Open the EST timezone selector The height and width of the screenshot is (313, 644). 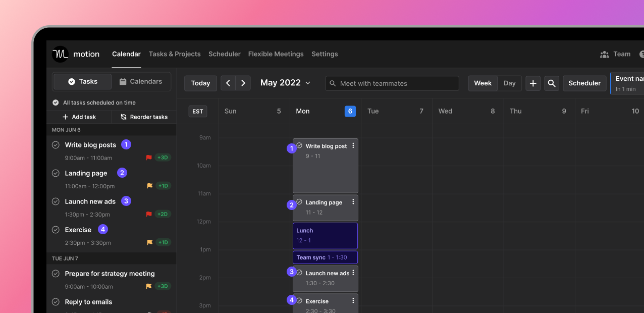(x=198, y=112)
